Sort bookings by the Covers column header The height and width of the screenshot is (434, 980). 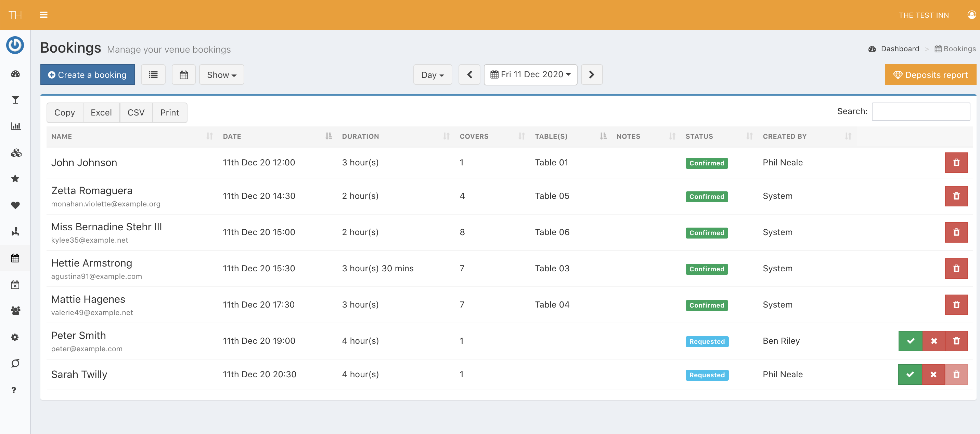474,136
